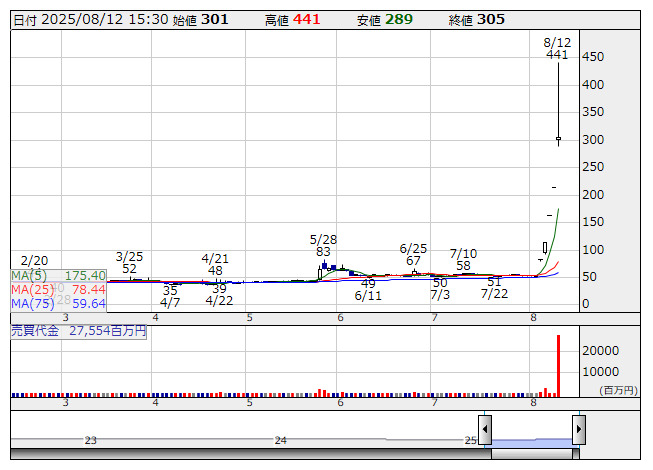Click year 23 in the navigator timeline
Viewport: 653px width, 470px height.
[91, 440]
